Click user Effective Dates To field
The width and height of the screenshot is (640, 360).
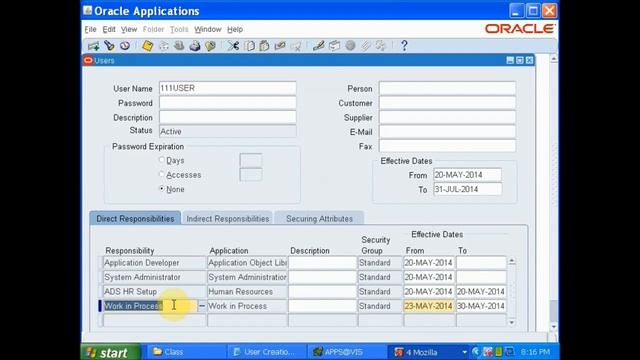click(x=467, y=189)
